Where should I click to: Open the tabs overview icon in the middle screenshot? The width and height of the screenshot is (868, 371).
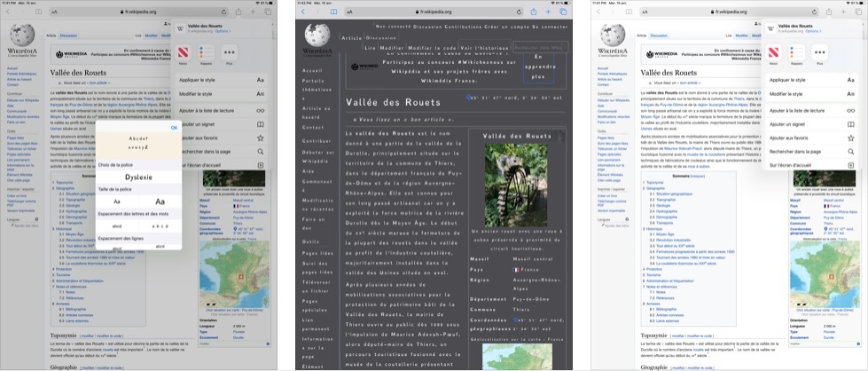coord(562,12)
